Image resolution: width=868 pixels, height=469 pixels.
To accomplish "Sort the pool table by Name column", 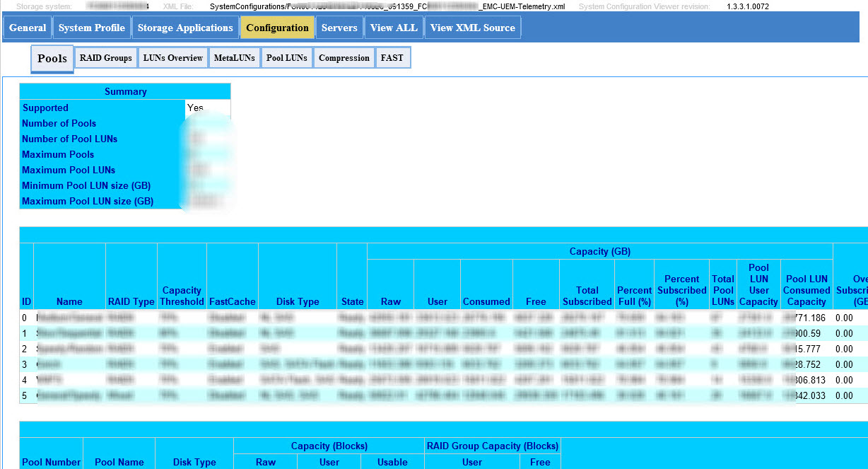I will (x=69, y=301).
